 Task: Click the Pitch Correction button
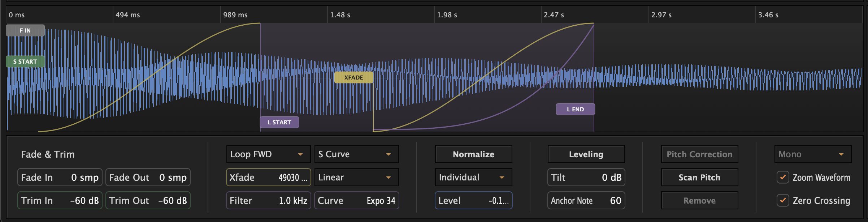(x=699, y=154)
